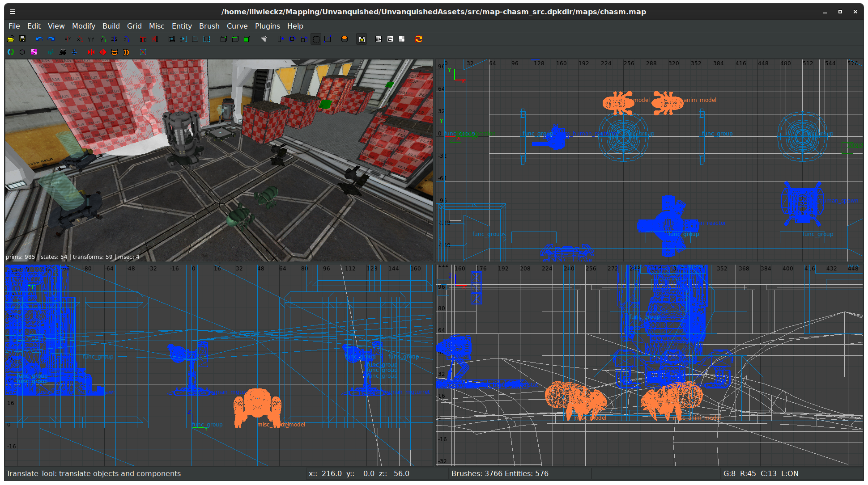Click the 'Brushes: 3766 Entities: 576' status
The height and width of the screenshot is (485, 868).
[x=500, y=473]
